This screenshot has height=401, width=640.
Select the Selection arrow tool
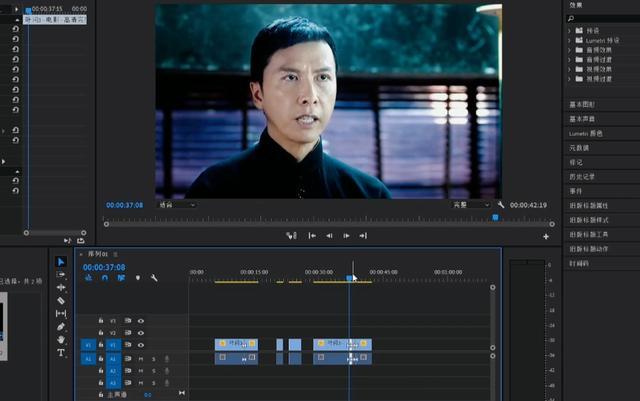coord(61,262)
